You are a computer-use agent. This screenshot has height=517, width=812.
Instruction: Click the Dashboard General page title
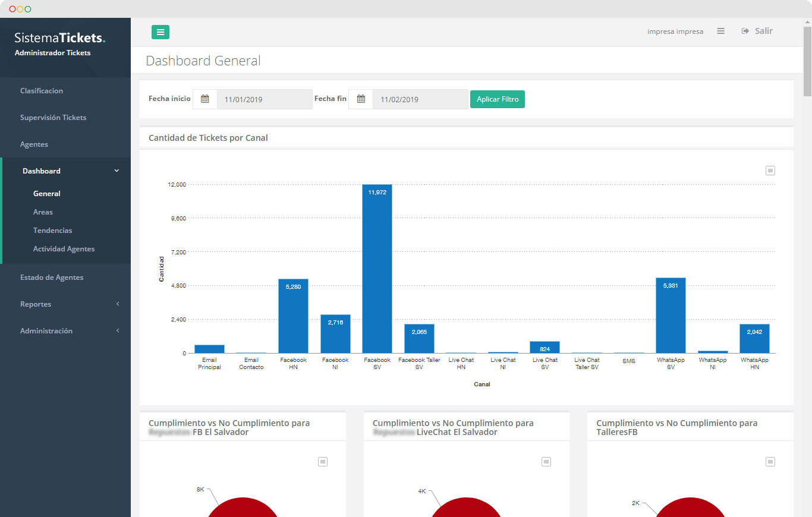pos(203,61)
